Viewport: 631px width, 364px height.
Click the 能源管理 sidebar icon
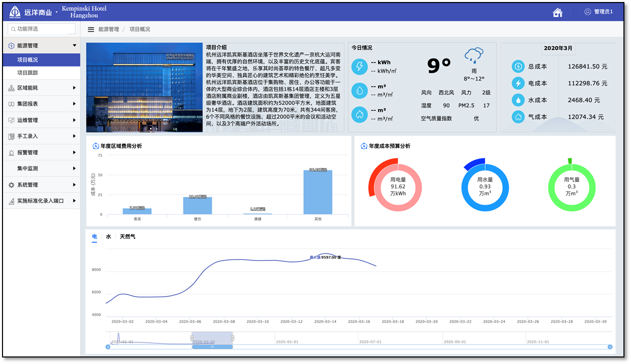coord(12,46)
